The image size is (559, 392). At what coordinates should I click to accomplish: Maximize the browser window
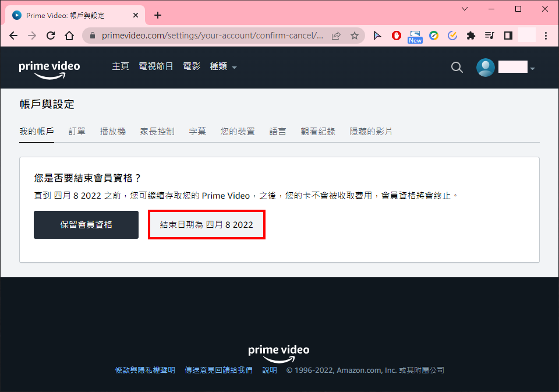[518, 9]
